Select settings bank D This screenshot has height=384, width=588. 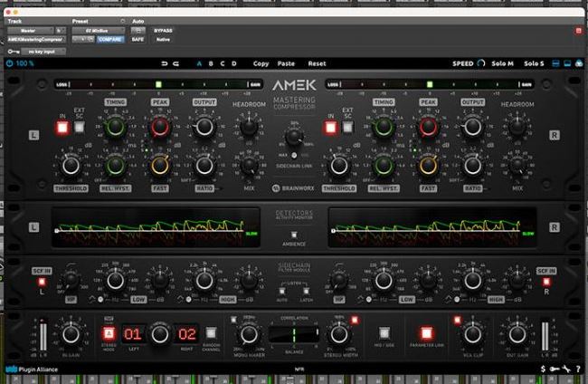click(x=233, y=63)
